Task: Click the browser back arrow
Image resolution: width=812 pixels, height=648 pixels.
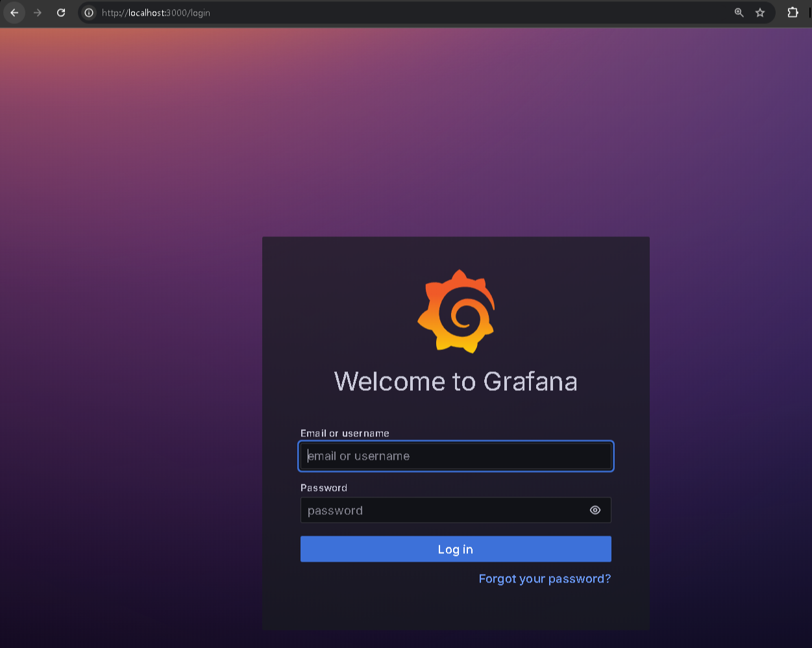Action: (14, 12)
